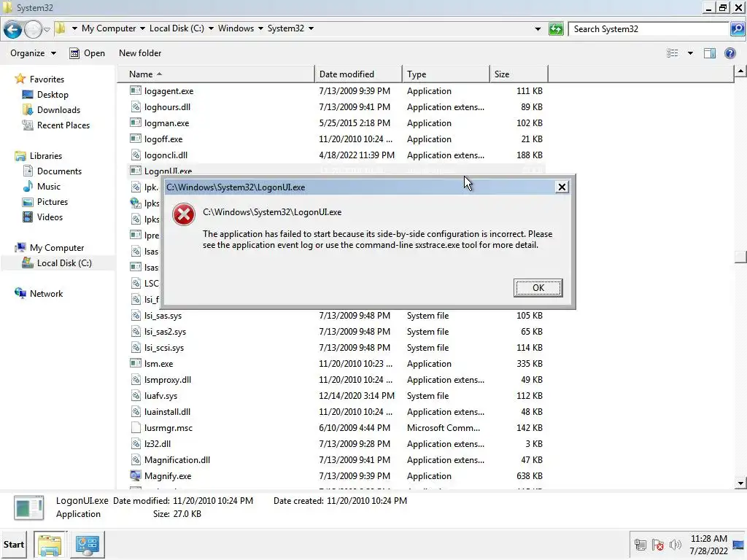Open the Music library
Viewport: 747px width, 560px height.
(x=49, y=186)
